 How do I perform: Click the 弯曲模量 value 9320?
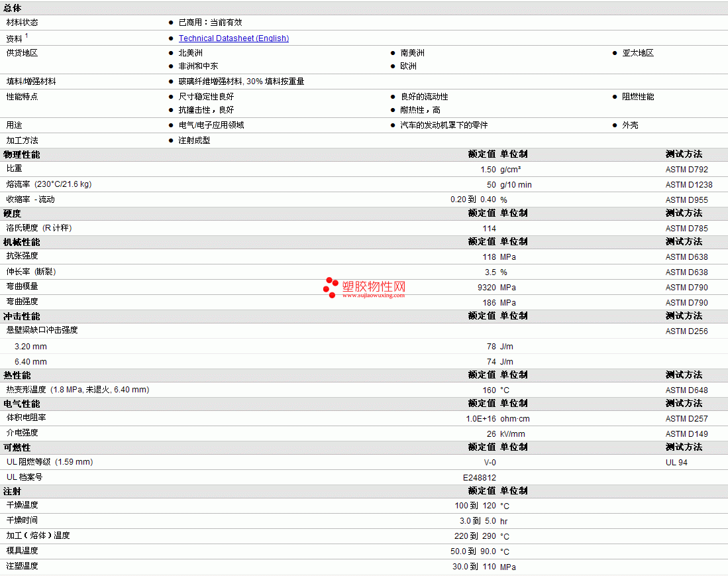coord(487,288)
